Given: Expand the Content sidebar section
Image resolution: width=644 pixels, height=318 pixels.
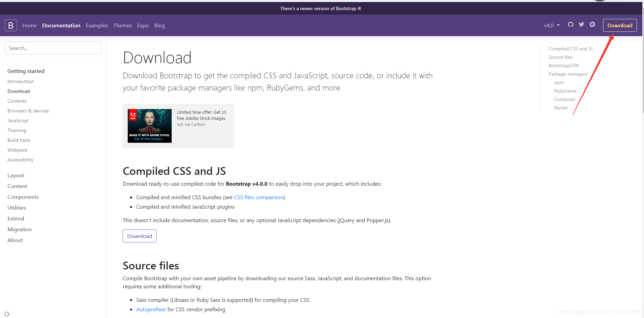Looking at the screenshot, I should click(17, 186).
